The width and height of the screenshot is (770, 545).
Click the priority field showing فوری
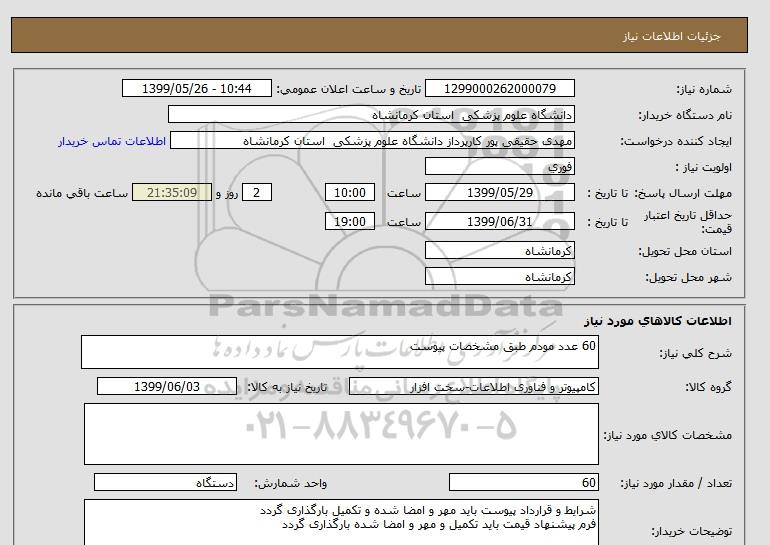tap(499, 166)
